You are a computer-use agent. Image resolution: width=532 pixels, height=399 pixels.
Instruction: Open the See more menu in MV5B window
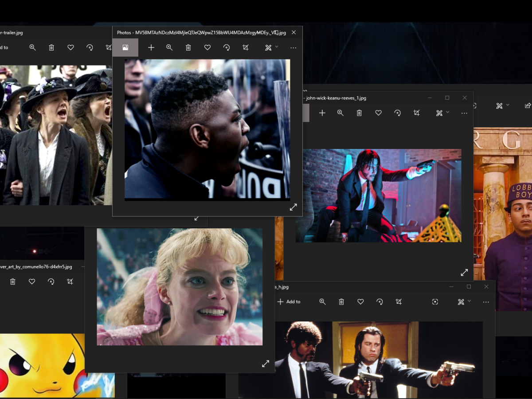(293, 47)
